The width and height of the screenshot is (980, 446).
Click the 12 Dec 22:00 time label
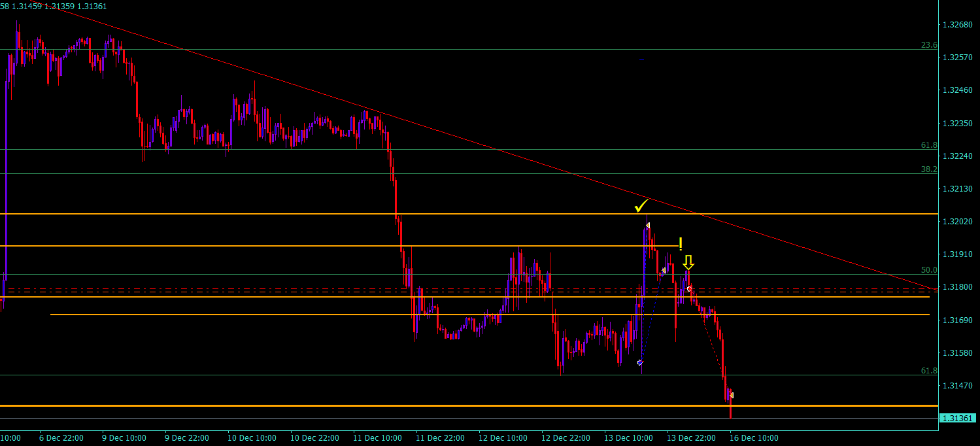[x=566, y=437]
